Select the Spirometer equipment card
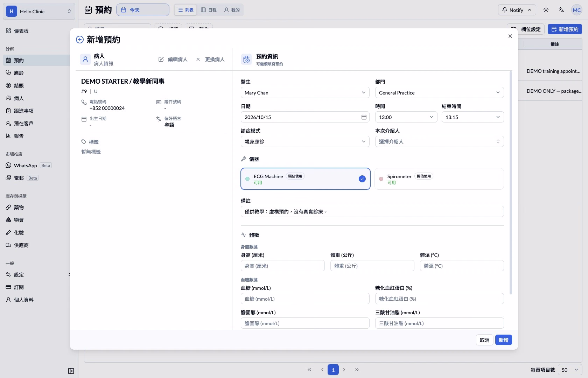This screenshot has height=378, width=588. [439, 179]
